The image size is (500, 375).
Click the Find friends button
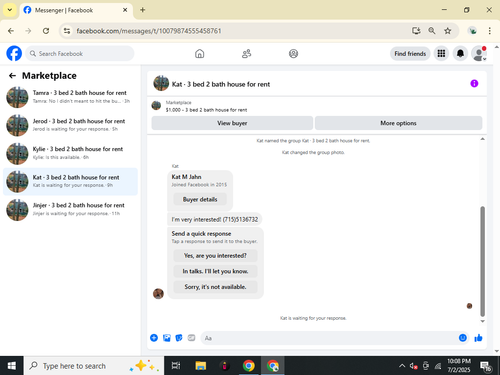[410, 54]
